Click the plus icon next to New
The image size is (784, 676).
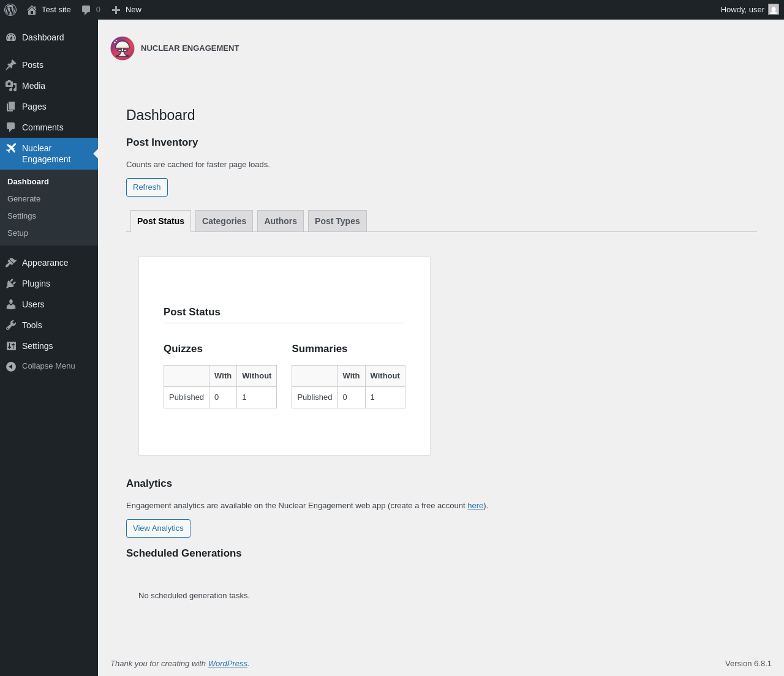coord(116,10)
